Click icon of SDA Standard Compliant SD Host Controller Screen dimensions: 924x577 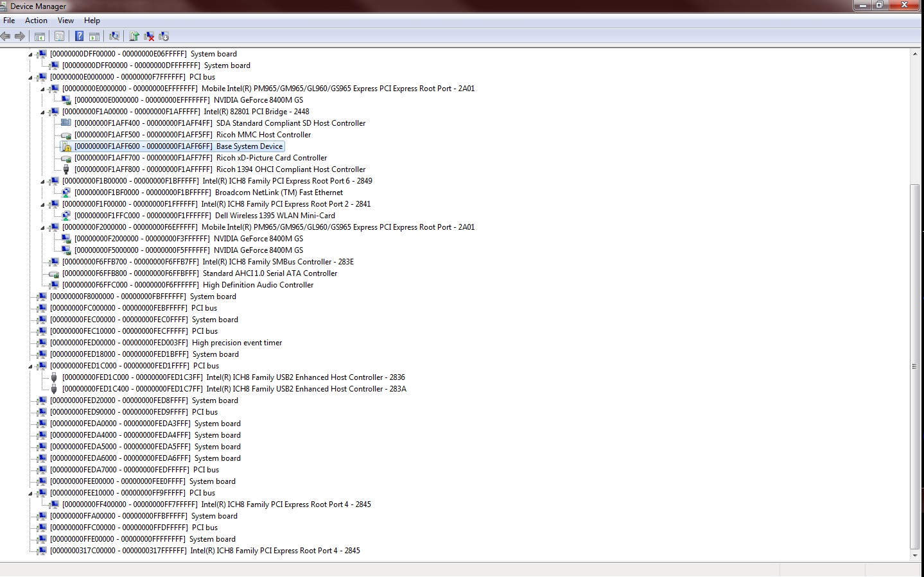[x=66, y=123]
